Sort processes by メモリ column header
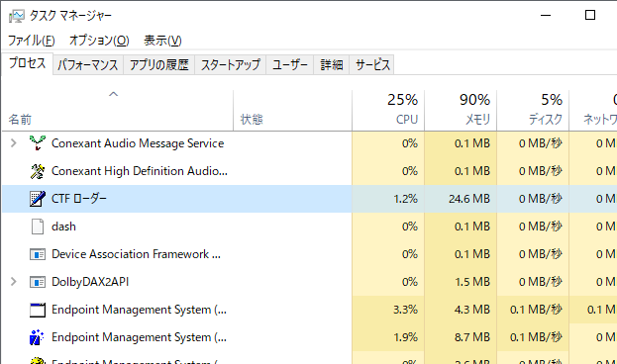This screenshot has width=617, height=364. coord(461,110)
